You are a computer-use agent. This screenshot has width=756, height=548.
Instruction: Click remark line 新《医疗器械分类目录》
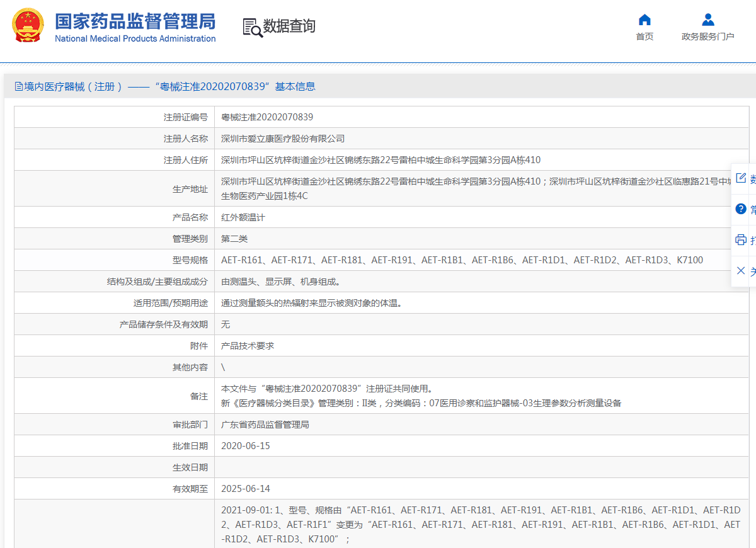tap(421, 403)
